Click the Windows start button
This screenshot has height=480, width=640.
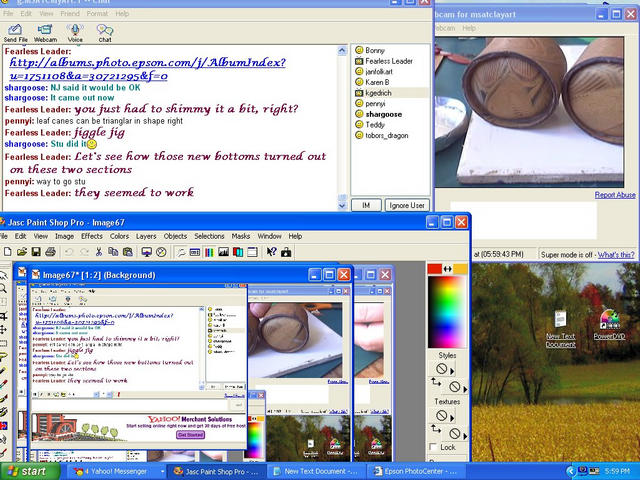pyautogui.click(x=30, y=471)
